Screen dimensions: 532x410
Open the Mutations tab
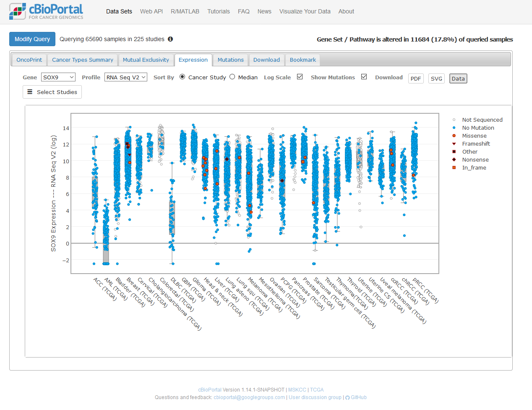point(230,60)
